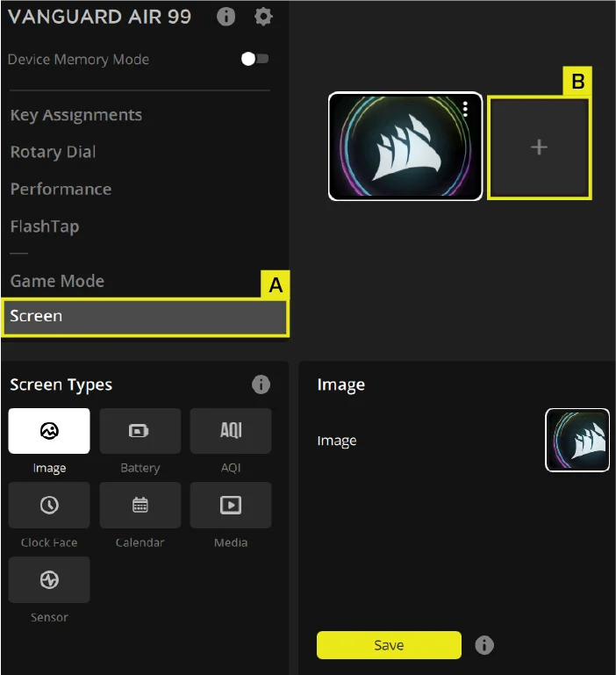The image size is (616, 675).
Task: Open three-dot menu on screen thumbnail
Action: pos(465,109)
